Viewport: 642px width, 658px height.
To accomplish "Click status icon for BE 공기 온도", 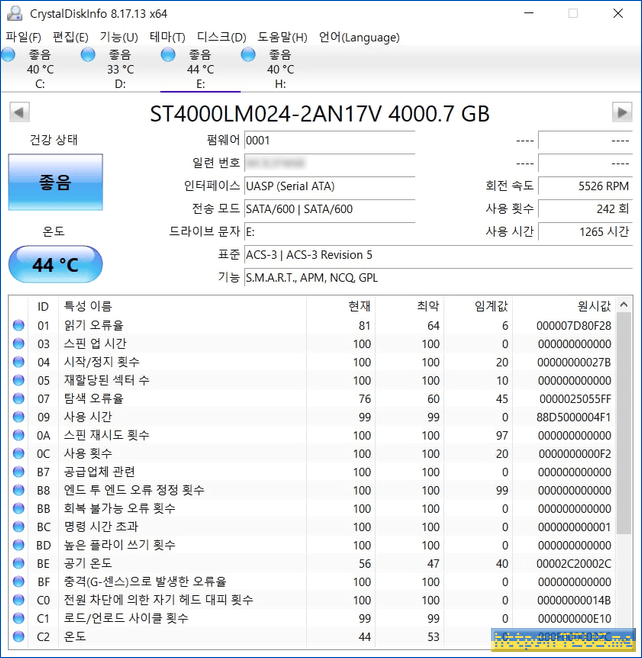I will tap(18, 564).
